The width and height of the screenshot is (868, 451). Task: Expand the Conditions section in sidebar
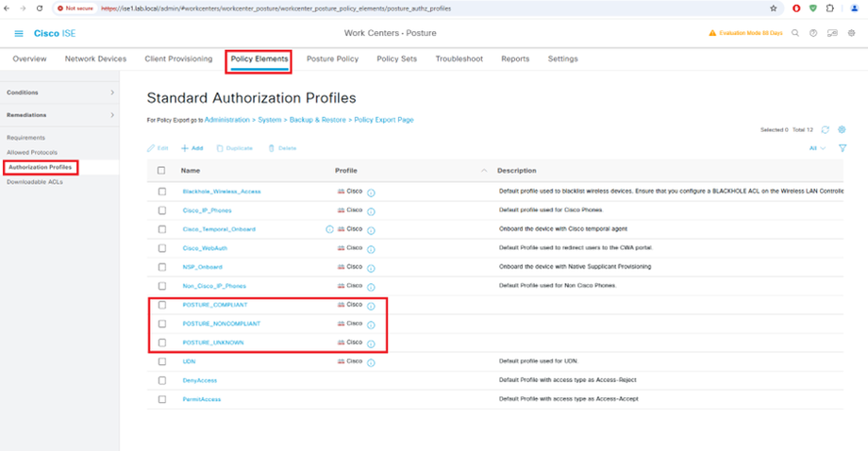pos(112,92)
